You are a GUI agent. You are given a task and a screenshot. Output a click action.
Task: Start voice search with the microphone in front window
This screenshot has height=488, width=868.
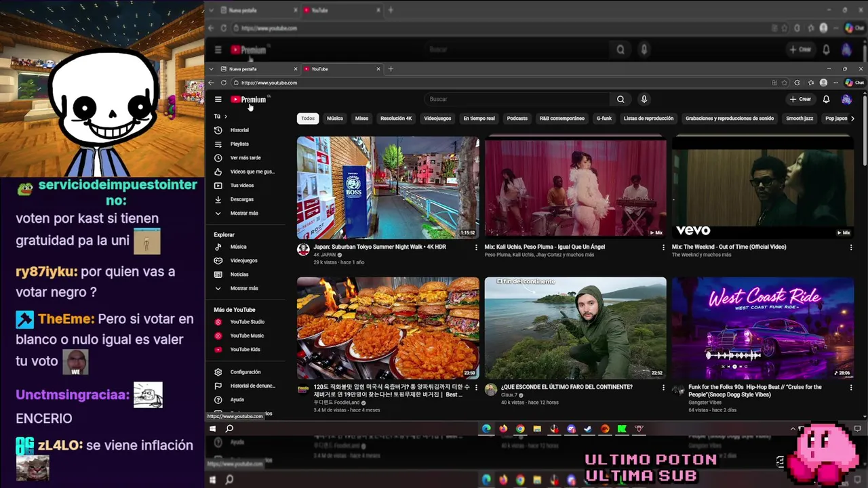pyautogui.click(x=644, y=99)
